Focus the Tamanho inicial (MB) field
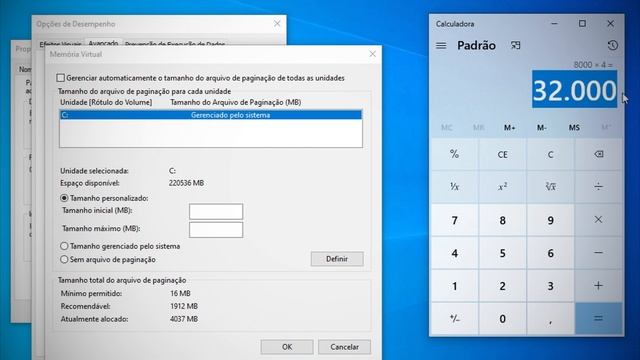This screenshot has width=640, height=360. pyautogui.click(x=216, y=211)
